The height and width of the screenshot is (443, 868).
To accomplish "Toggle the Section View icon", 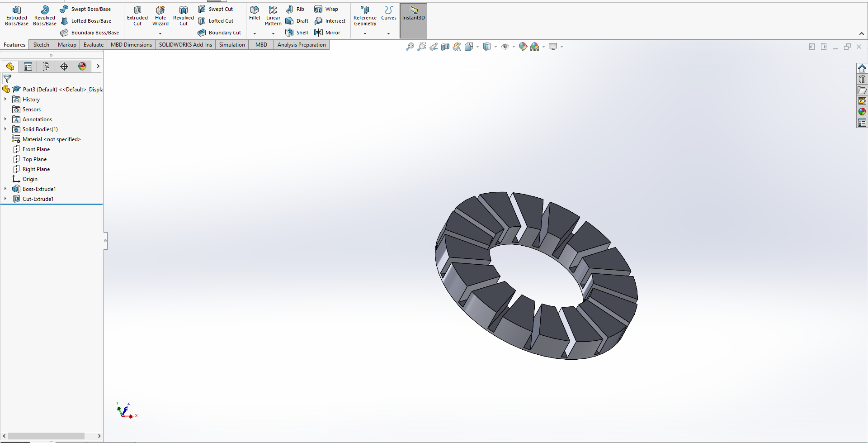I will pyautogui.click(x=445, y=47).
